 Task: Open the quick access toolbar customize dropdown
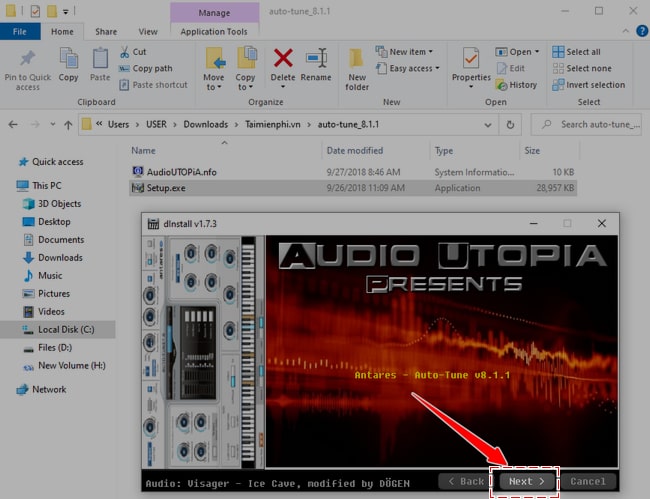click(x=65, y=12)
